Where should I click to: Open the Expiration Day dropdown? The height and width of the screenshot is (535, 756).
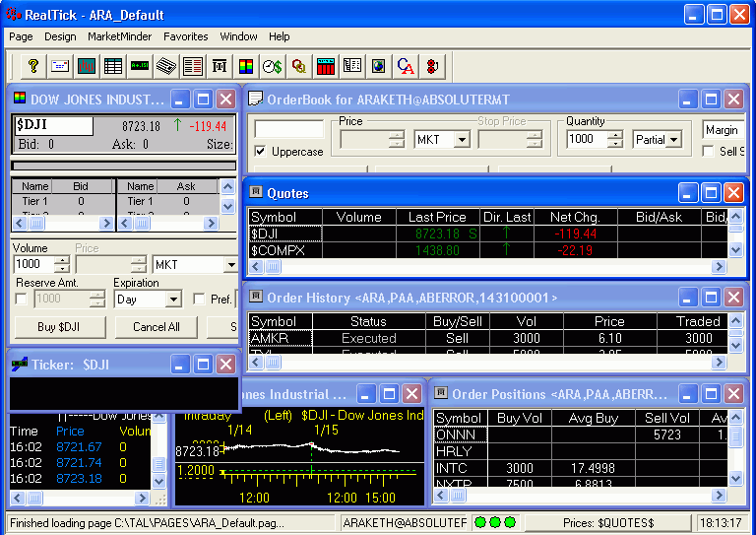point(173,300)
